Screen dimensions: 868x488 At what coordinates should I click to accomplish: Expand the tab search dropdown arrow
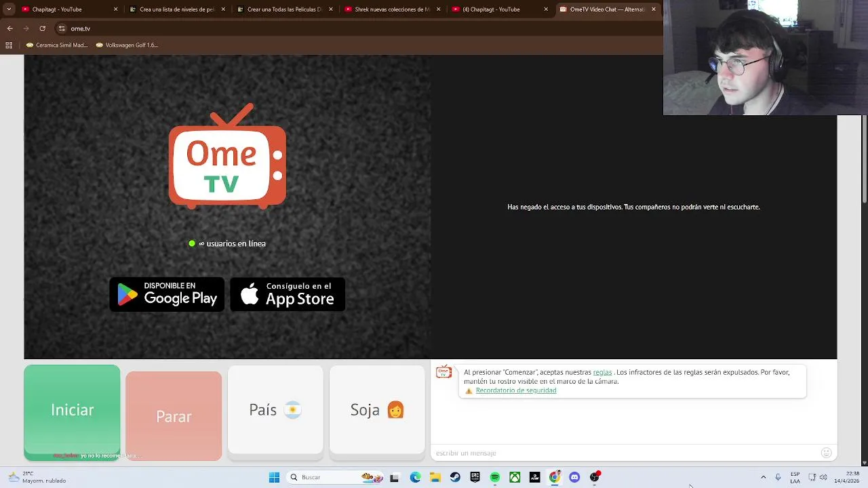(9, 9)
